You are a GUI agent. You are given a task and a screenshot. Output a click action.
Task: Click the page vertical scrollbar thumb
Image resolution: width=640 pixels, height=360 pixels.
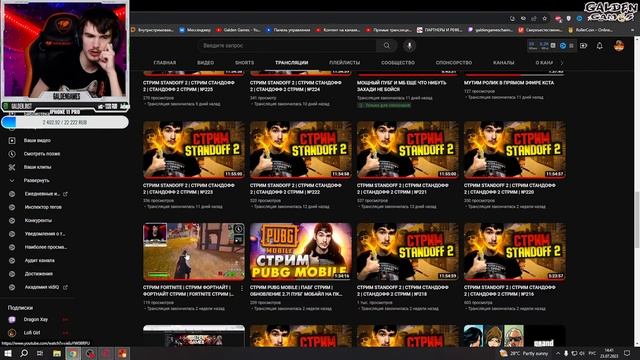(x=637, y=220)
